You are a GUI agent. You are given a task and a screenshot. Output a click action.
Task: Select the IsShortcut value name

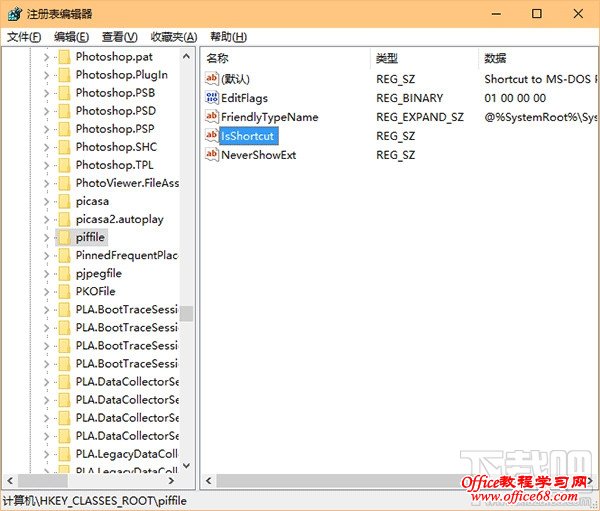coord(248,136)
